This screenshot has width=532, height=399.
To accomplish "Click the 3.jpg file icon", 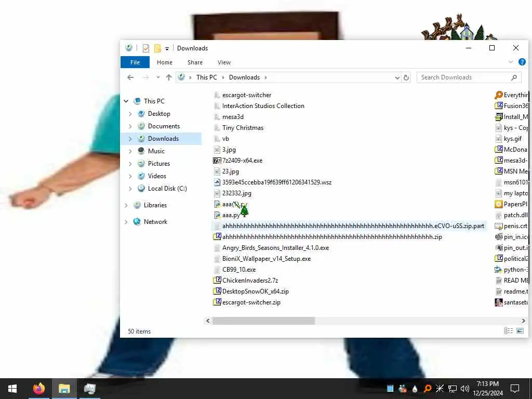I will (x=217, y=150).
